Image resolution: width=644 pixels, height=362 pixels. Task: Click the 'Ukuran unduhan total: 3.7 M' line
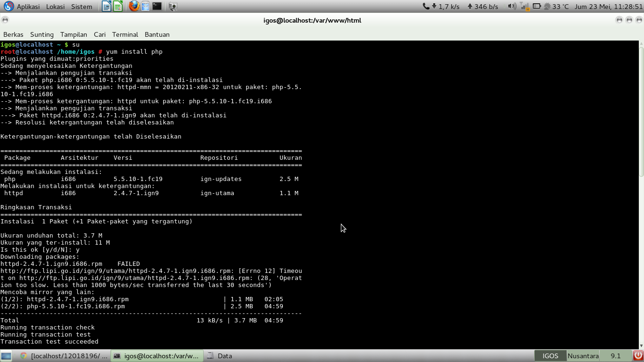click(51, 236)
